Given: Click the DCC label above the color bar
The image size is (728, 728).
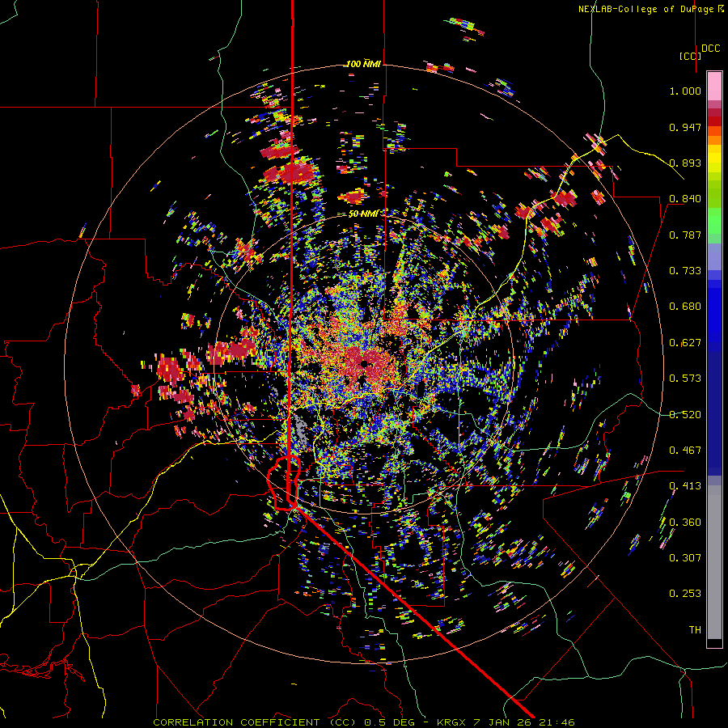Looking at the screenshot, I should 711,49.
